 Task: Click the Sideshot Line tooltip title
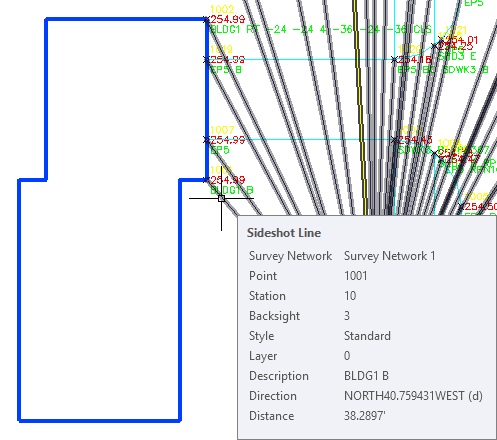click(284, 233)
